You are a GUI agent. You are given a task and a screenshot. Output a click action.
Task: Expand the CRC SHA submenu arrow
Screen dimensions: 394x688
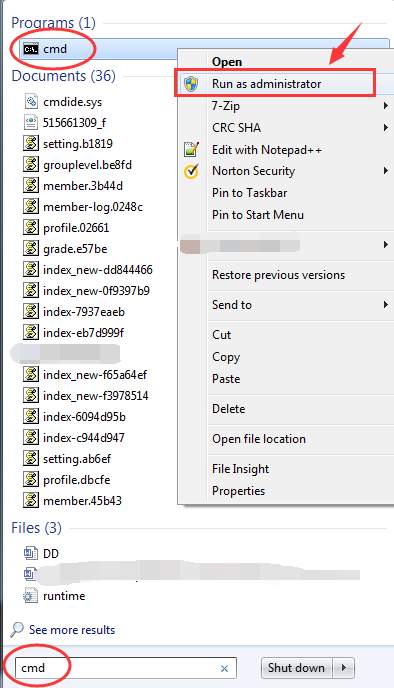385,127
